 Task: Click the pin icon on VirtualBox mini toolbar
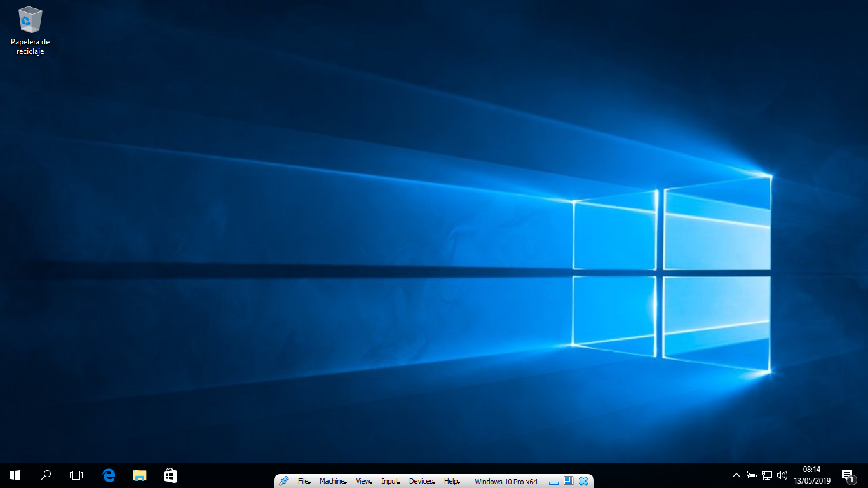[x=283, y=481]
